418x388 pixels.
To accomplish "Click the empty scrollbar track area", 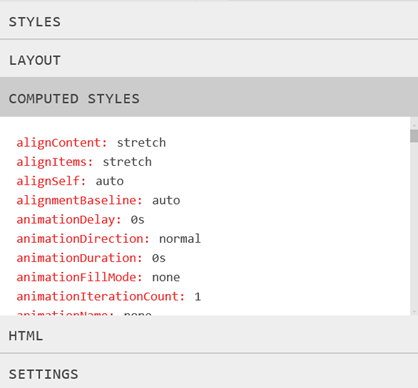I will (414, 225).
